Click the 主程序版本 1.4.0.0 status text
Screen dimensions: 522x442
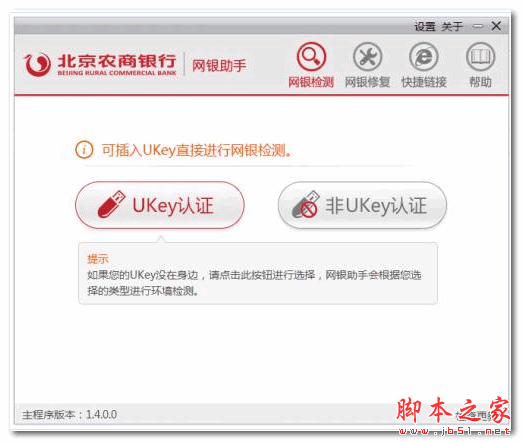tap(69, 414)
